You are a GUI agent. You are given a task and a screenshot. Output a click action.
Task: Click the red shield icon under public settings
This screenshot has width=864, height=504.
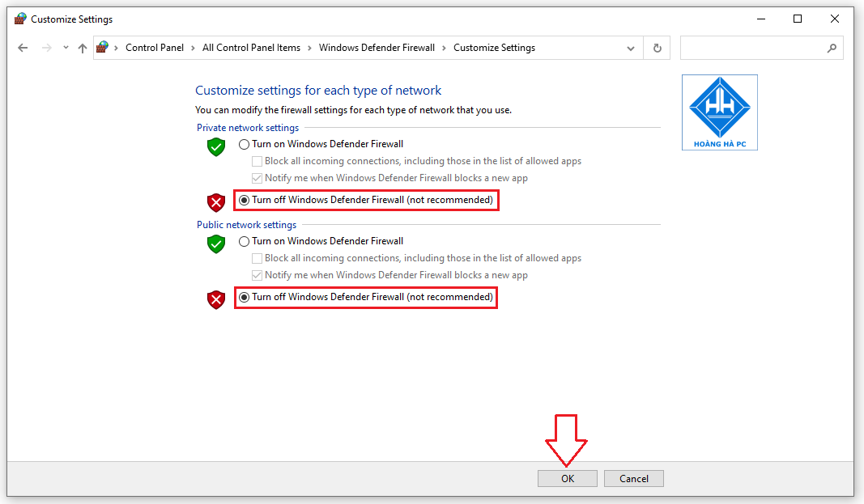(215, 299)
